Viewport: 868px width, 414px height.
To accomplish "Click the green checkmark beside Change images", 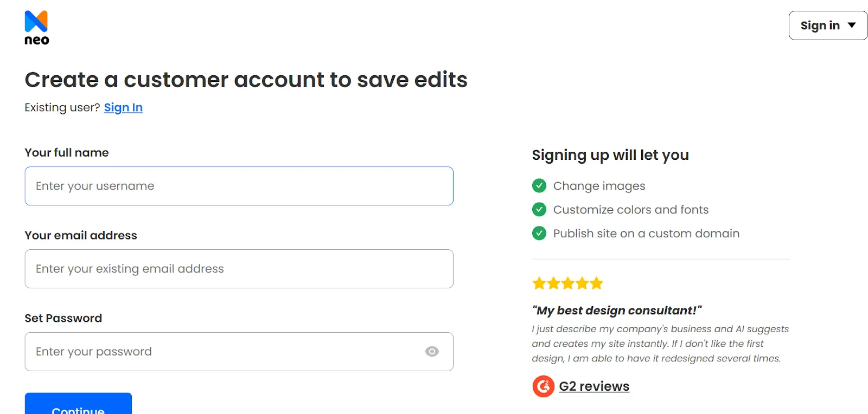I will (539, 186).
